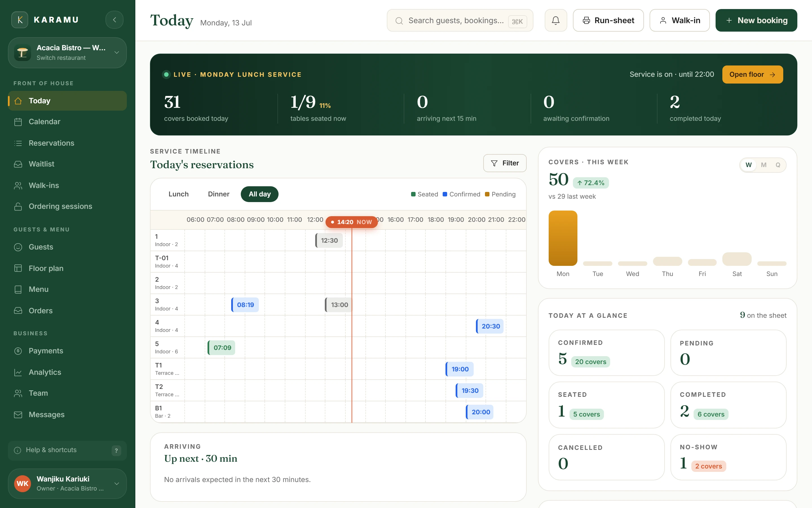The image size is (812, 508).
Task: Click the question mark shortcut badge
Action: [x=116, y=450]
